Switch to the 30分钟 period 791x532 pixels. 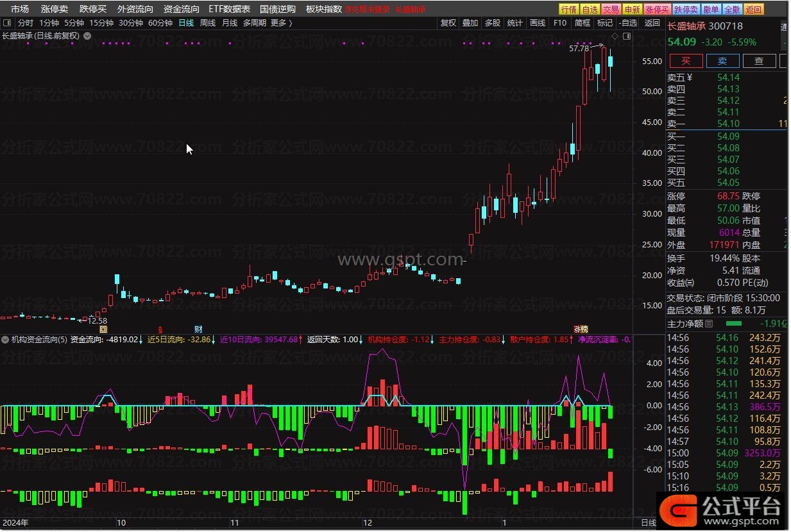click(x=131, y=23)
